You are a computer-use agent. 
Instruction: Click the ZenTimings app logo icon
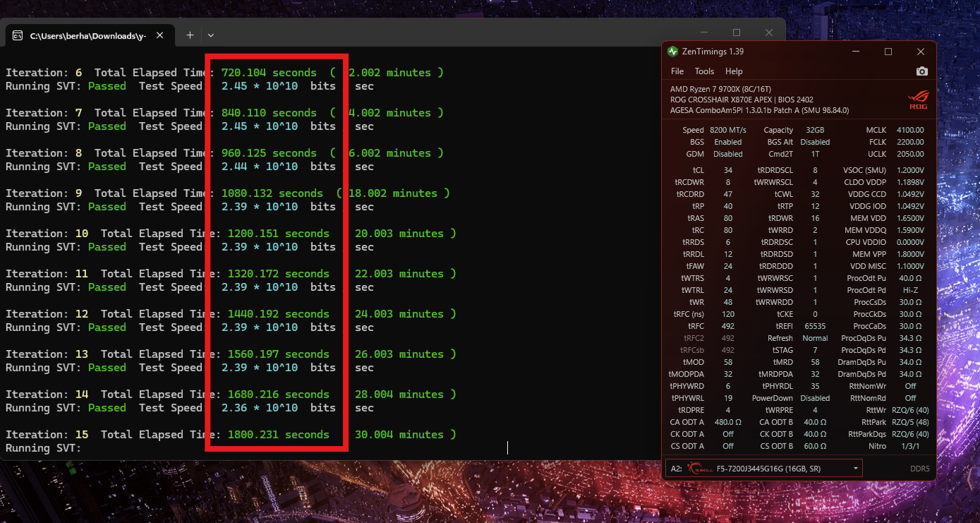pyautogui.click(x=672, y=52)
